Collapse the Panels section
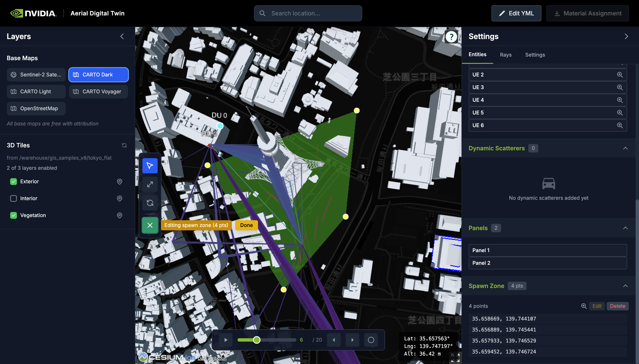This screenshot has height=364, width=639. [x=625, y=228]
